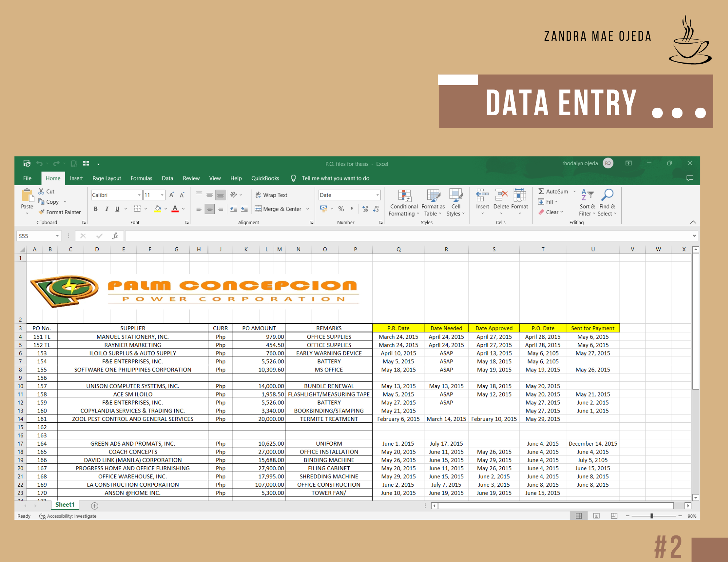Click the Insert Function fx icon
Viewport: 728px width, 562px height.
coord(115,236)
